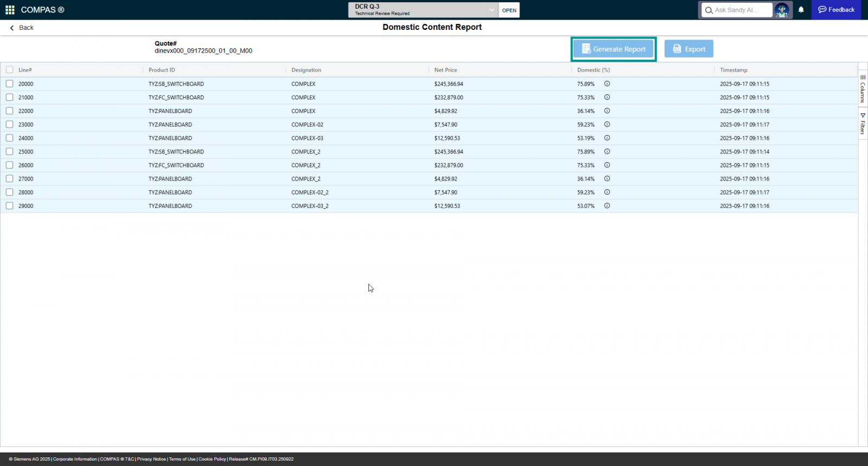Select checkbox for line 24000
This screenshot has height=466, width=868.
point(9,138)
